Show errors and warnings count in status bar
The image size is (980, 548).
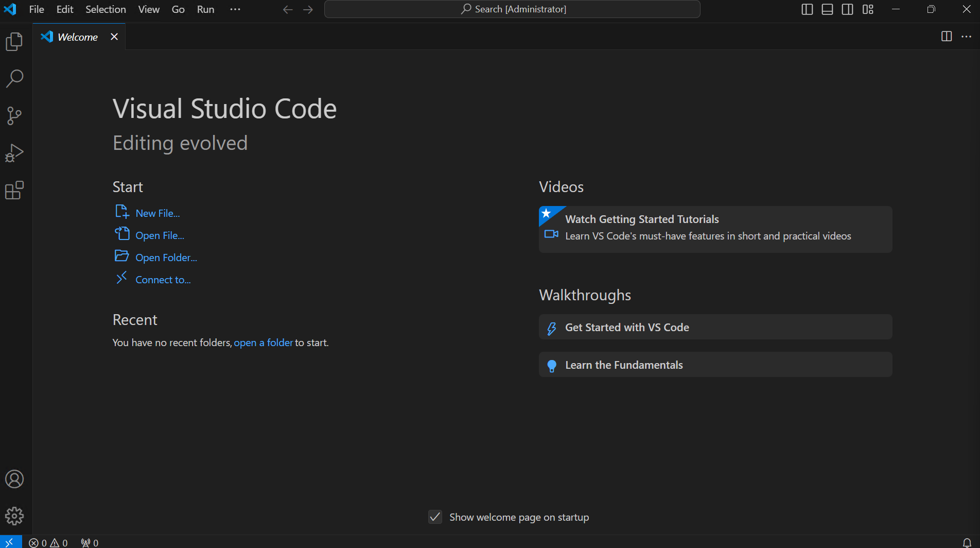[x=48, y=543]
